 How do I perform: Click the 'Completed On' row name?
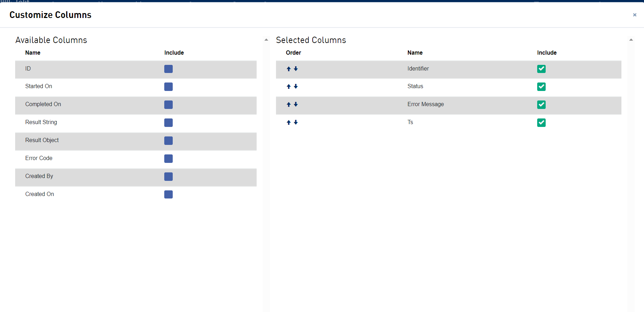(x=43, y=104)
